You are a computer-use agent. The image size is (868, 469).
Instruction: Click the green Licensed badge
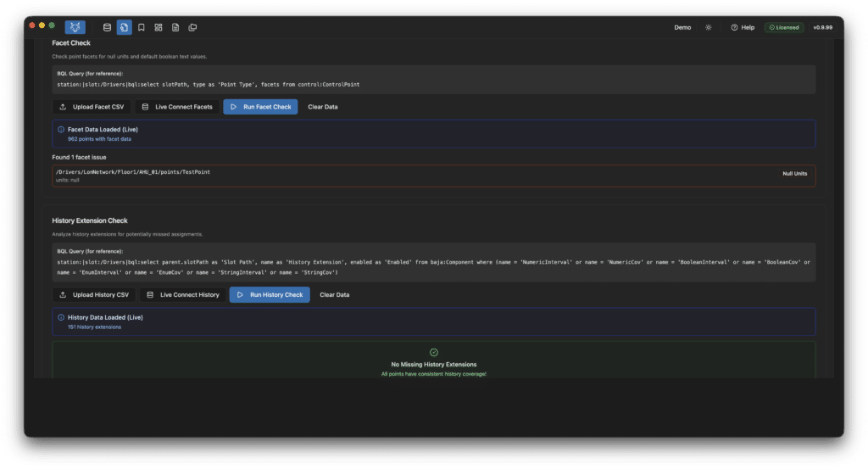(x=784, y=27)
